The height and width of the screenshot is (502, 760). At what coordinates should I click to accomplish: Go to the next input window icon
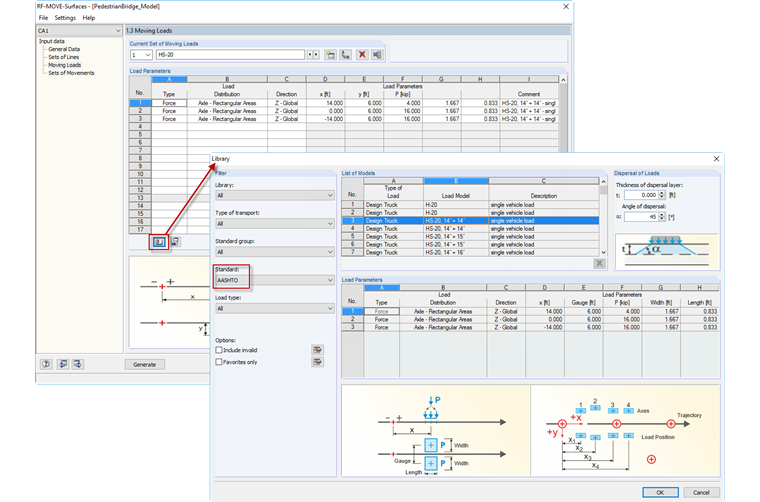78,364
